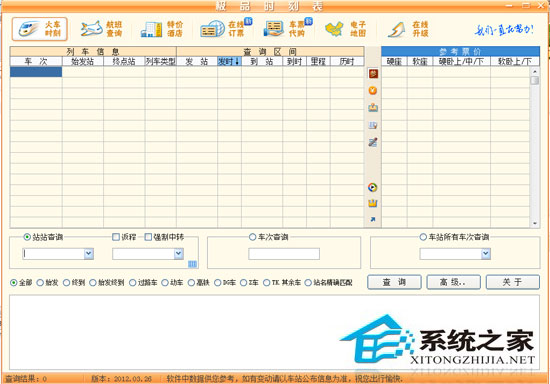Open the 火车时刻 train timetable module

point(40,29)
